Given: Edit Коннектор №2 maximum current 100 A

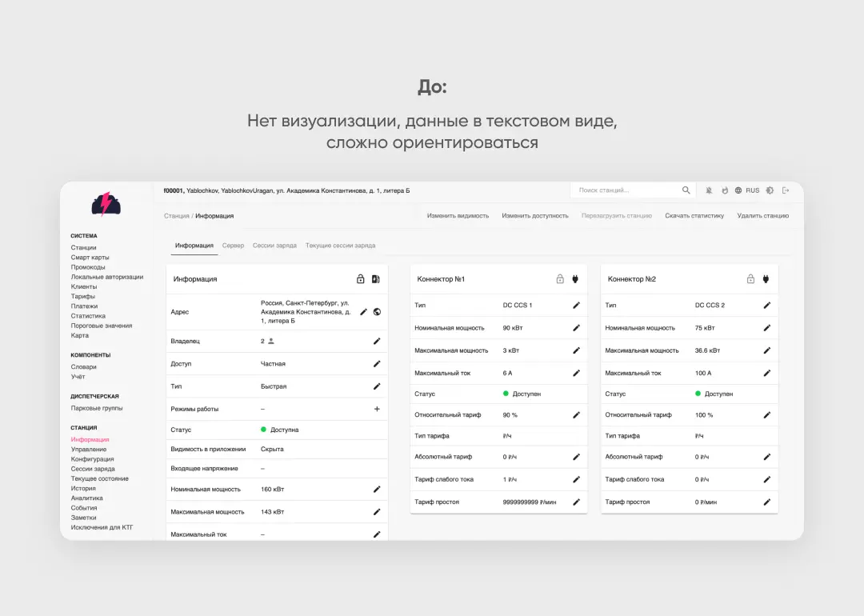Looking at the screenshot, I should 767,373.
